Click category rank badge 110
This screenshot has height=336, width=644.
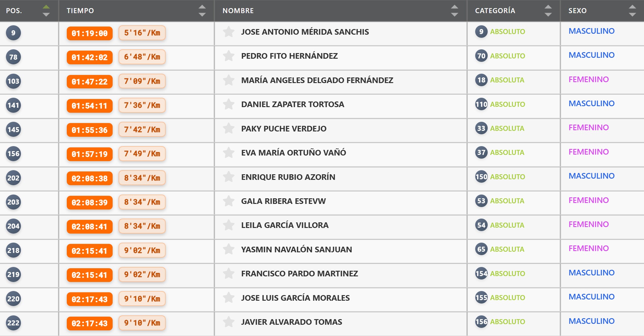click(x=481, y=104)
